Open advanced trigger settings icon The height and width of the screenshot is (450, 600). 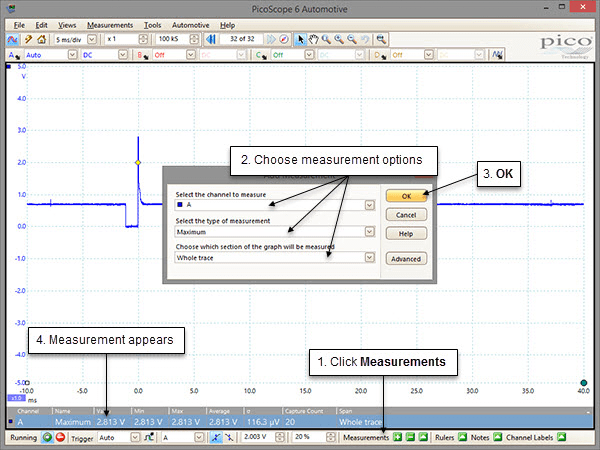(x=149, y=437)
